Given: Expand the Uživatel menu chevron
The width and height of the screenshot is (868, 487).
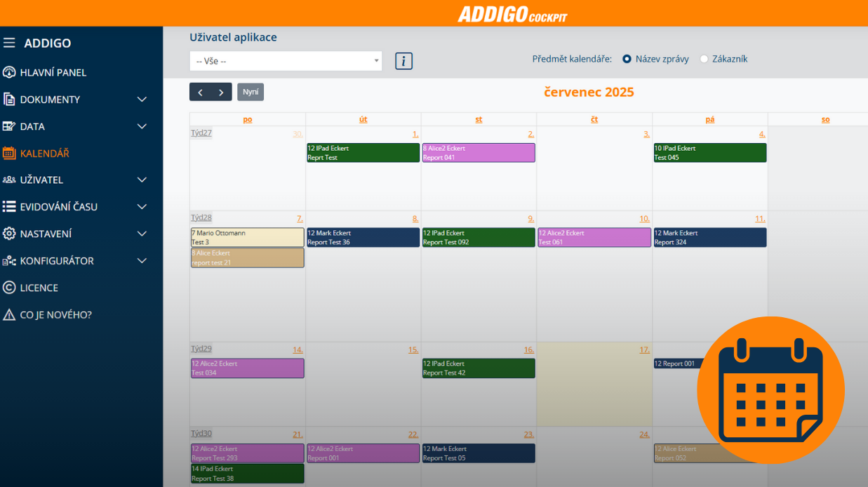Looking at the screenshot, I should point(142,180).
